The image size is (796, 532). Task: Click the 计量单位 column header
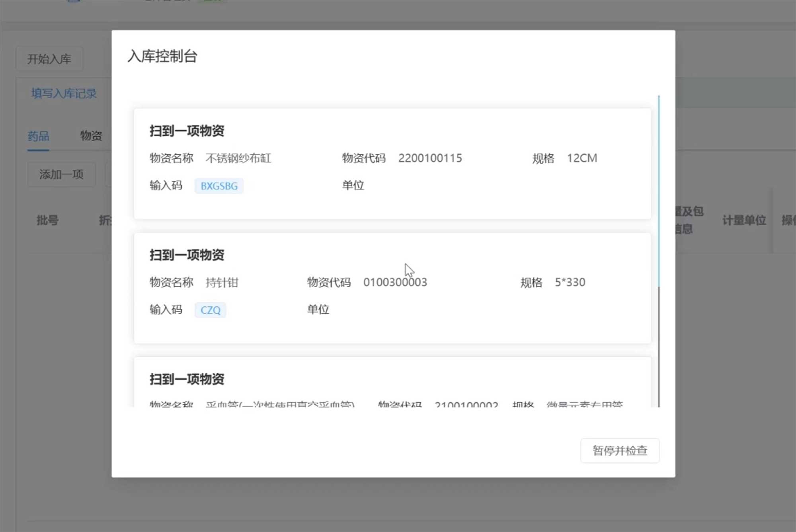coord(744,220)
